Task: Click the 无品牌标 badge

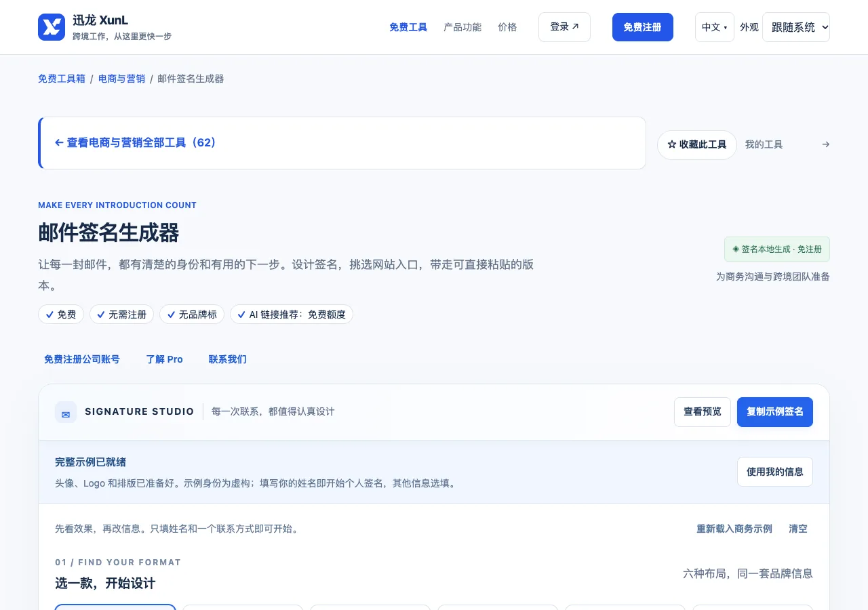Action: tap(192, 314)
